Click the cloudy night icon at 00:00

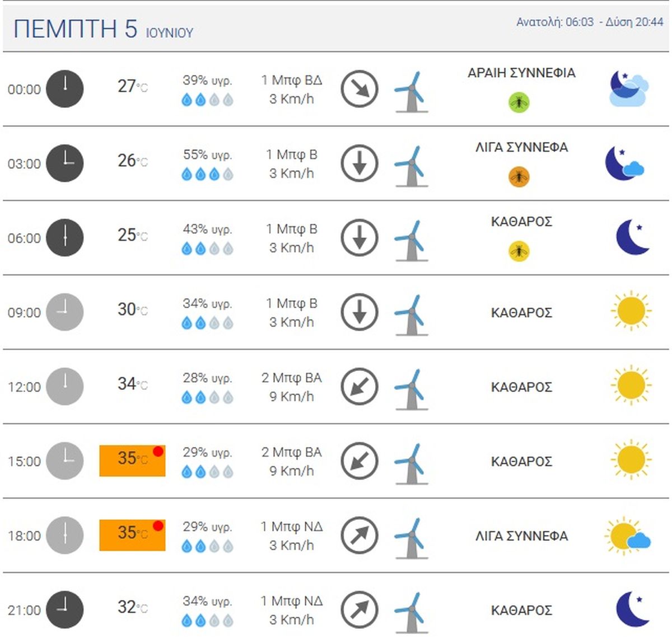click(628, 88)
